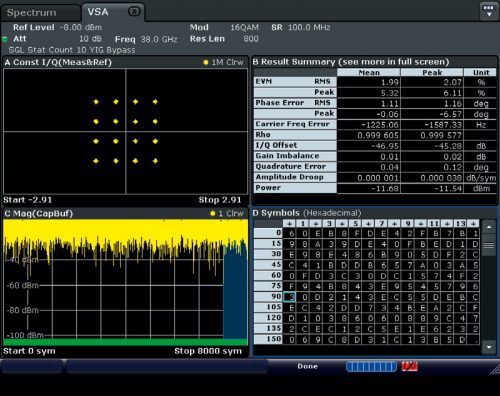The image size is (500, 396).
Task: Select the Power row label
Action: (295, 188)
